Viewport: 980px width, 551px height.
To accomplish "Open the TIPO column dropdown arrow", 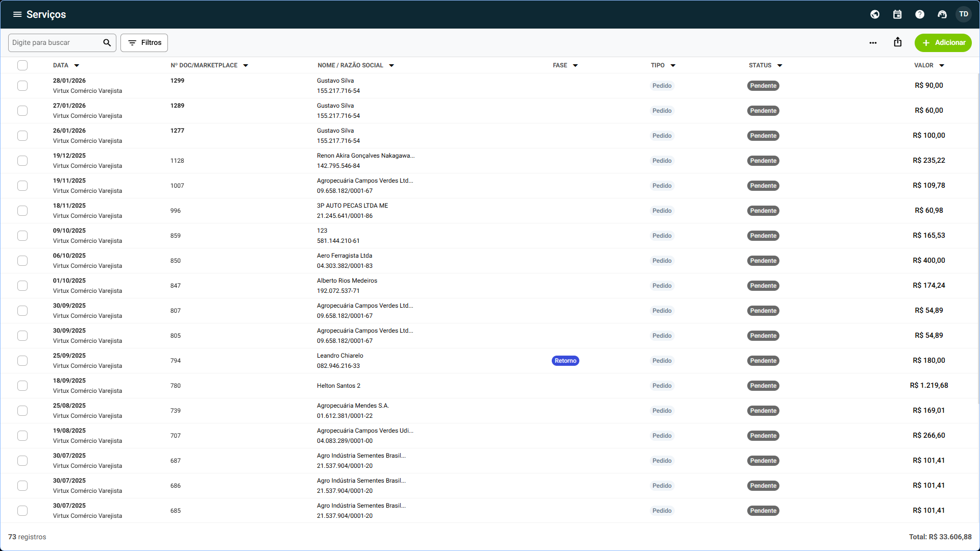I will 673,65.
